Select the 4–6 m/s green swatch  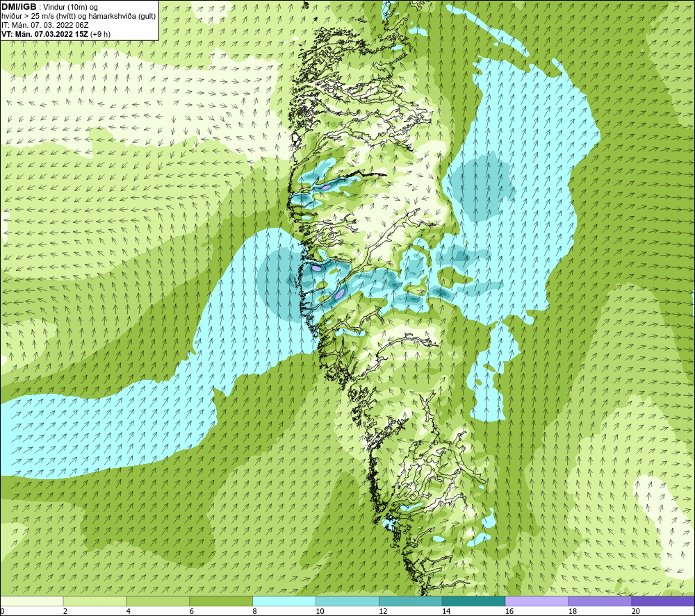[158, 601]
